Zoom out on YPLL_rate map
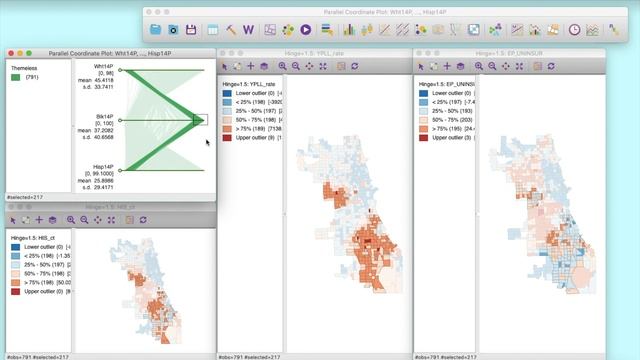The image size is (640, 360). 296,66
